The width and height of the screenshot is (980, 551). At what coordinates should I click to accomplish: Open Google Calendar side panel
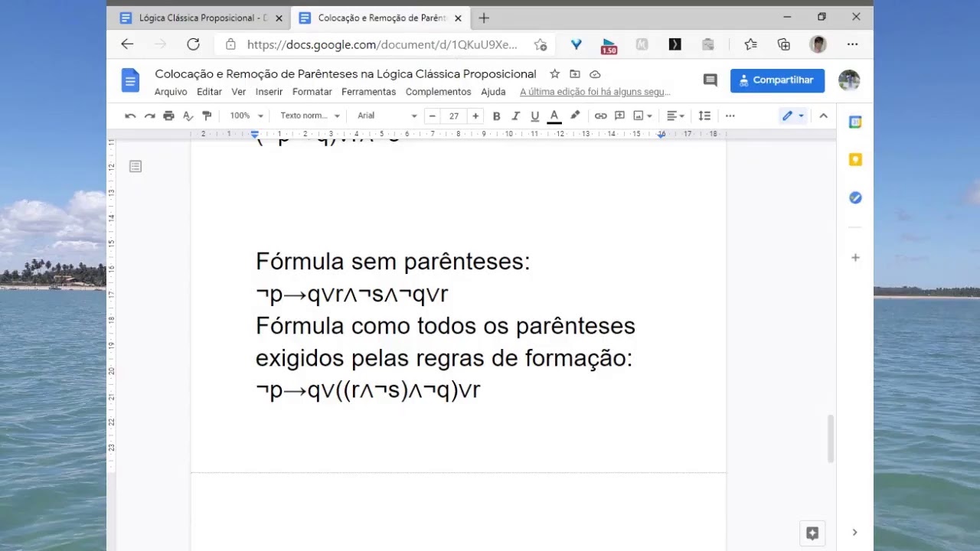tap(855, 122)
